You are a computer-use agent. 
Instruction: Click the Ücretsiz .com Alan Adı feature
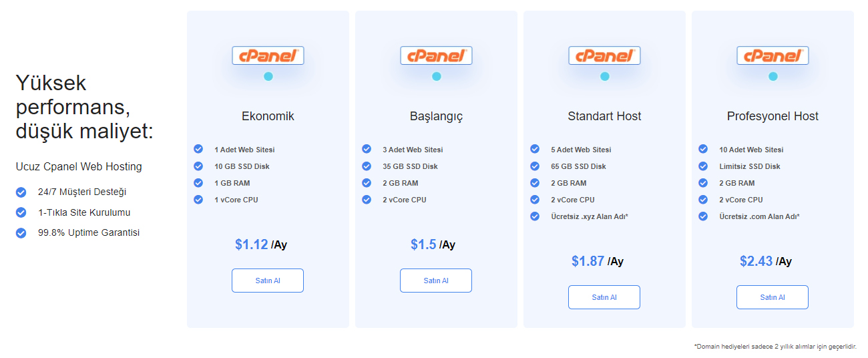coord(759,216)
